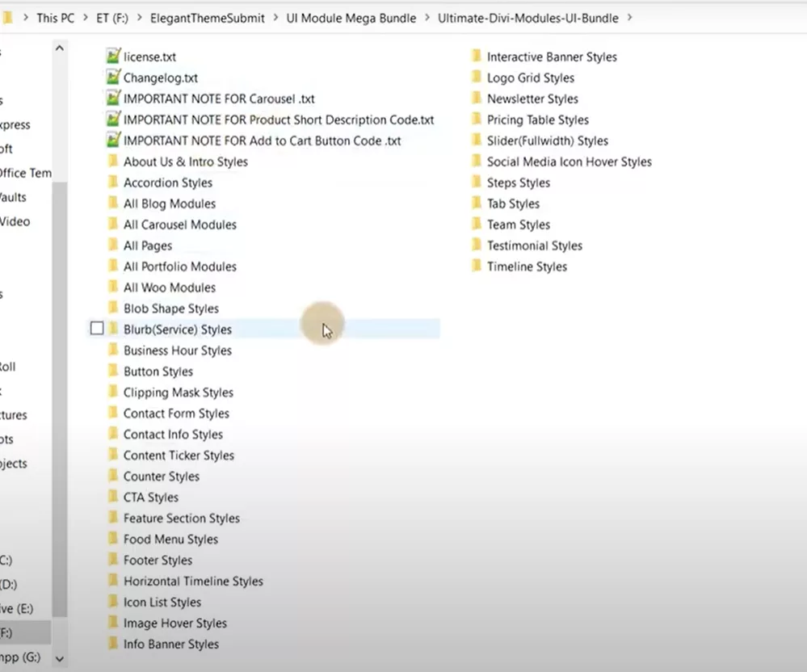
Task: Expand breadcrumb chevron after ET (F:)
Action: pos(139,18)
